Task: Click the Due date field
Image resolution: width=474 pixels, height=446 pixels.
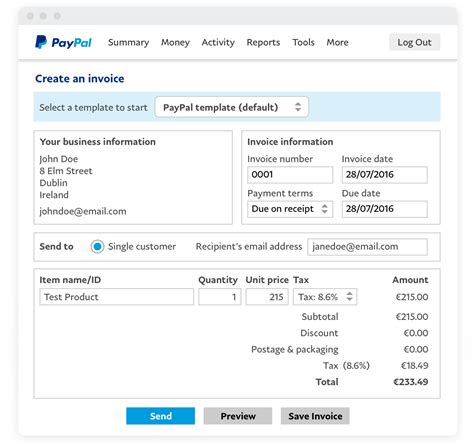Action: 385,209
